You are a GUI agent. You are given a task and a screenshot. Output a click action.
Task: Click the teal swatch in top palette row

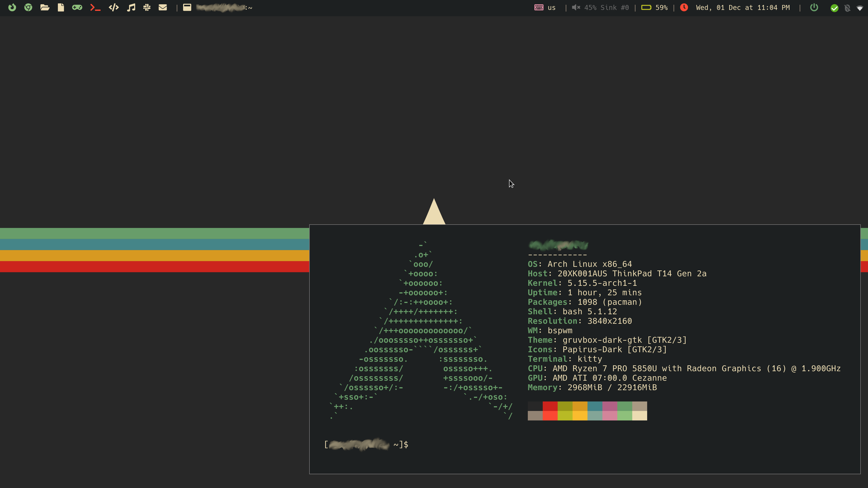595,406
